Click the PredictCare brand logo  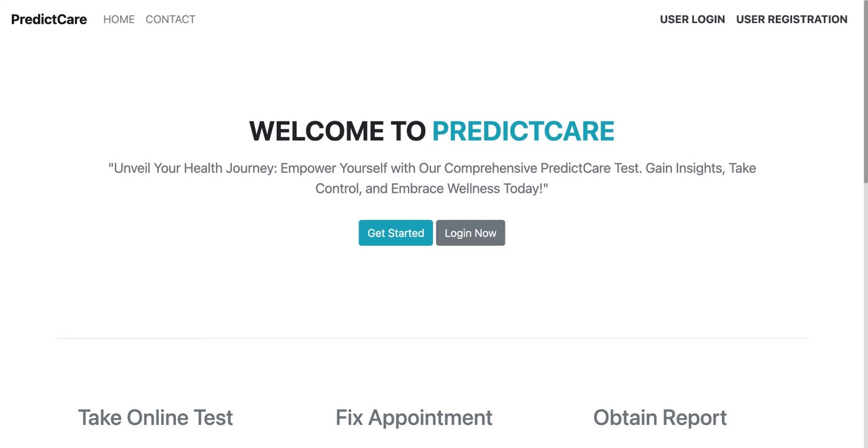[49, 19]
